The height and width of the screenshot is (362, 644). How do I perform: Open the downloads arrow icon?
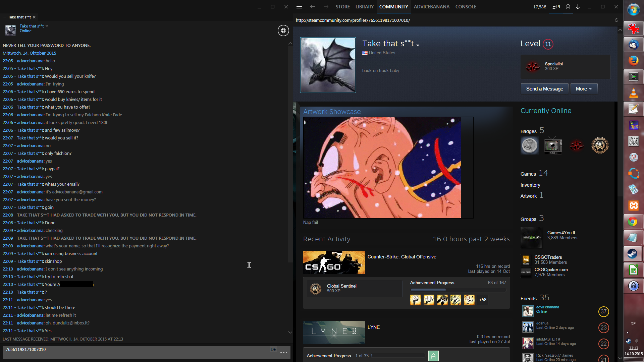(x=578, y=7)
